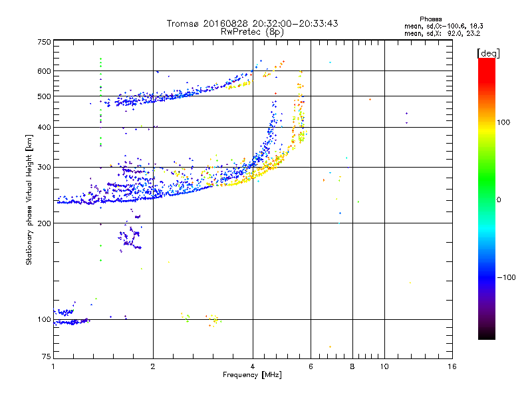
Task: Click the colorbar tick label '0'
Action: pos(499,200)
